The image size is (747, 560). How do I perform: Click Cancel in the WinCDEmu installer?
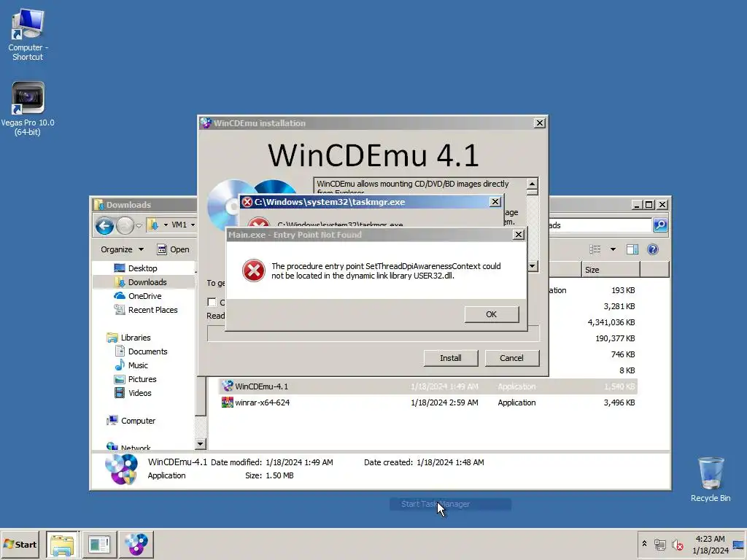click(511, 358)
